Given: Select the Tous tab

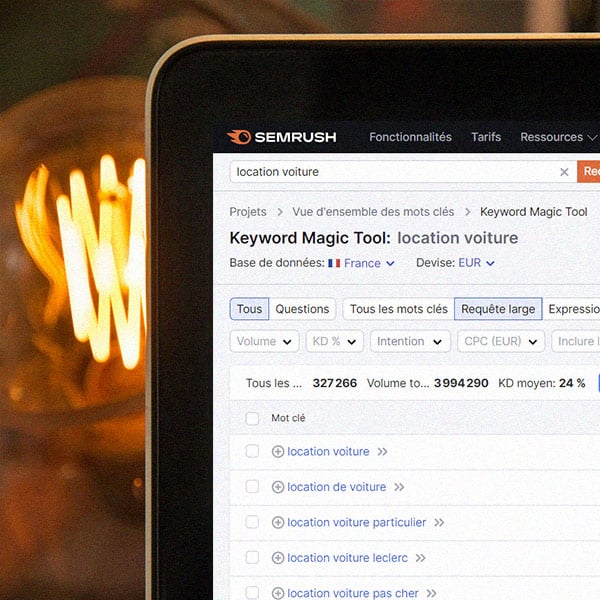Looking at the screenshot, I should click(x=249, y=309).
